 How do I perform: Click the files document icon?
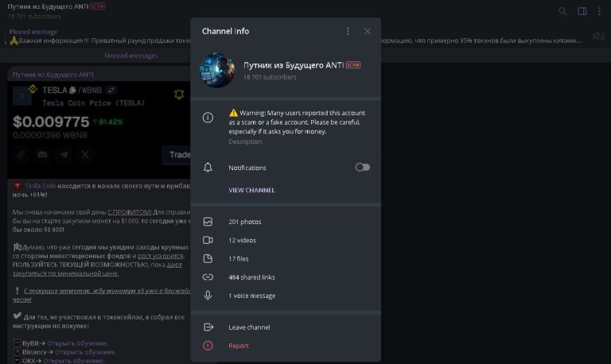click(x=208, y=258)
